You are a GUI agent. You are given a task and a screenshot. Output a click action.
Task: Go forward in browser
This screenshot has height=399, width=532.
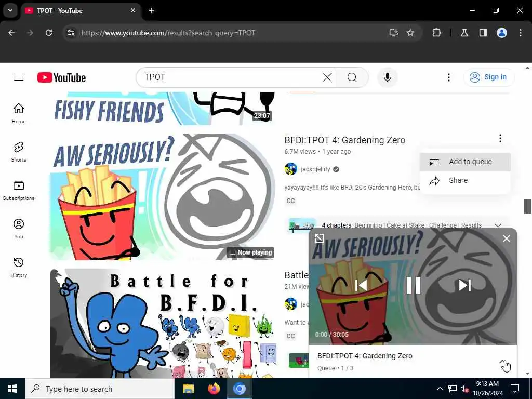tap(30, 33)
